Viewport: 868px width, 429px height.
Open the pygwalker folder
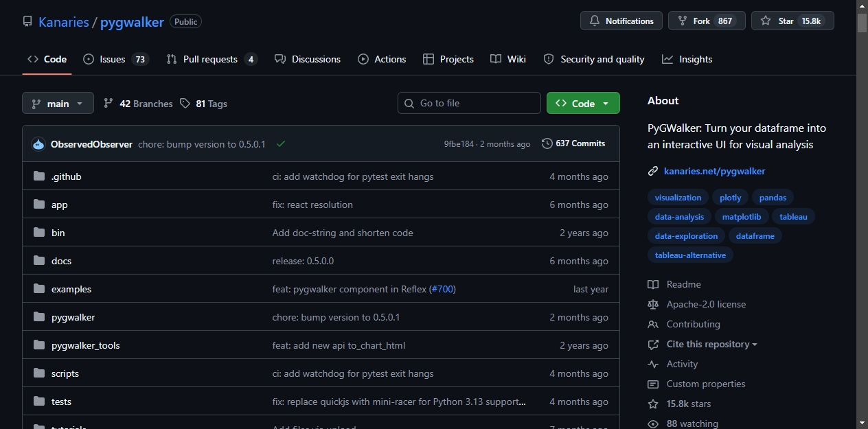[x=73, y=317]
